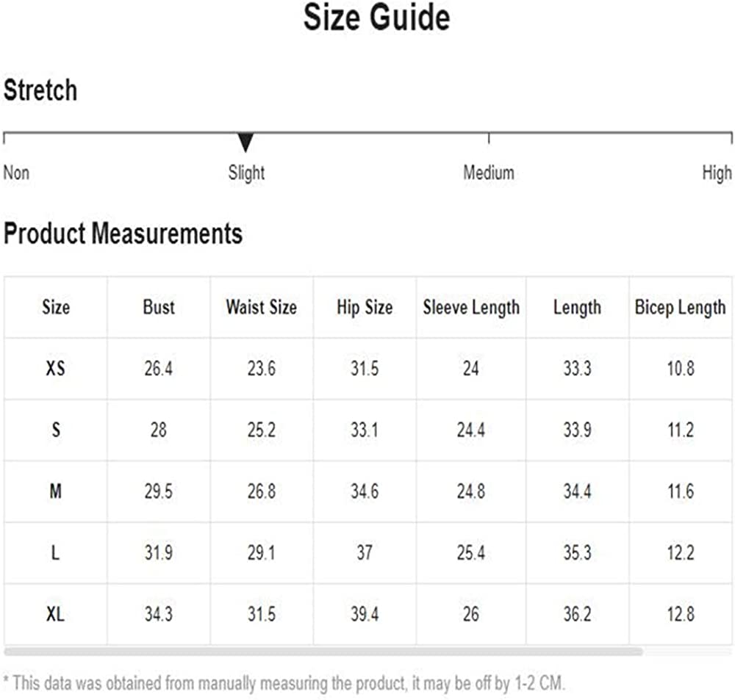
Task: Click the High stretch label
Action: [x=717, y=173]
